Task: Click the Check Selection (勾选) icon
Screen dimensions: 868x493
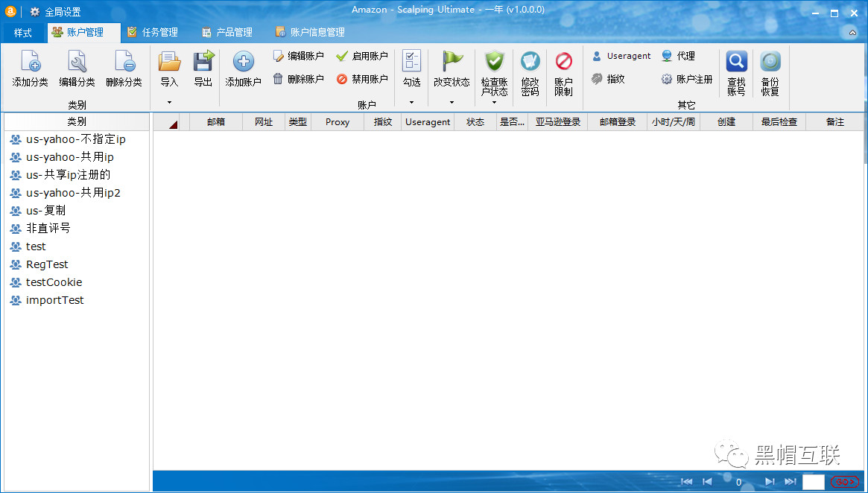Action: [411, 61]
